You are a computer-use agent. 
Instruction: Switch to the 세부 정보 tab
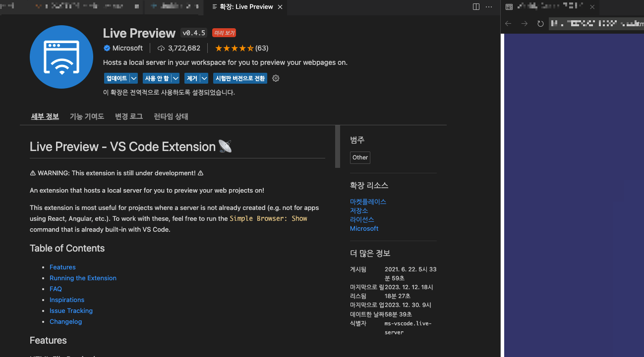[45, 116]
